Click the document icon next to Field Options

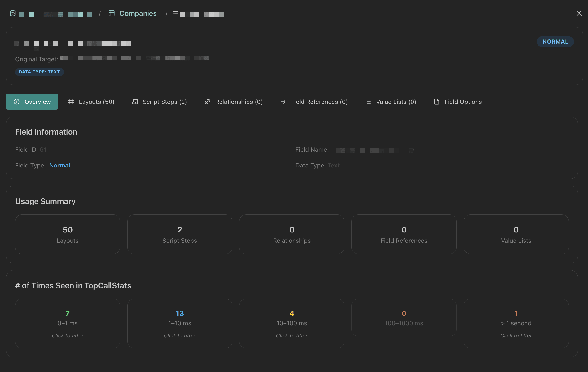[x=436, y=102]
